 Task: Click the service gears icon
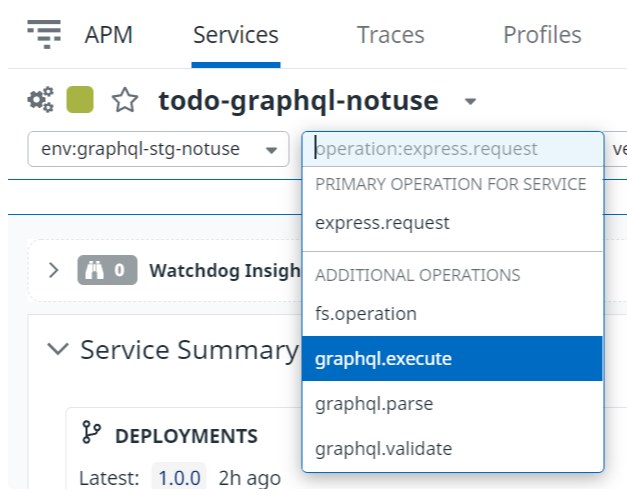point(40,100)
